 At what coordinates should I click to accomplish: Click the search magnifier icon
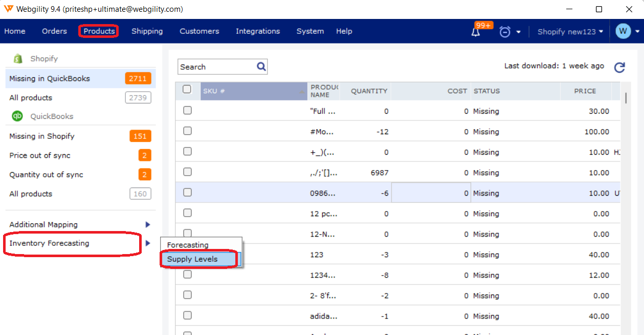pyautogui.click(x=261, y=67)
